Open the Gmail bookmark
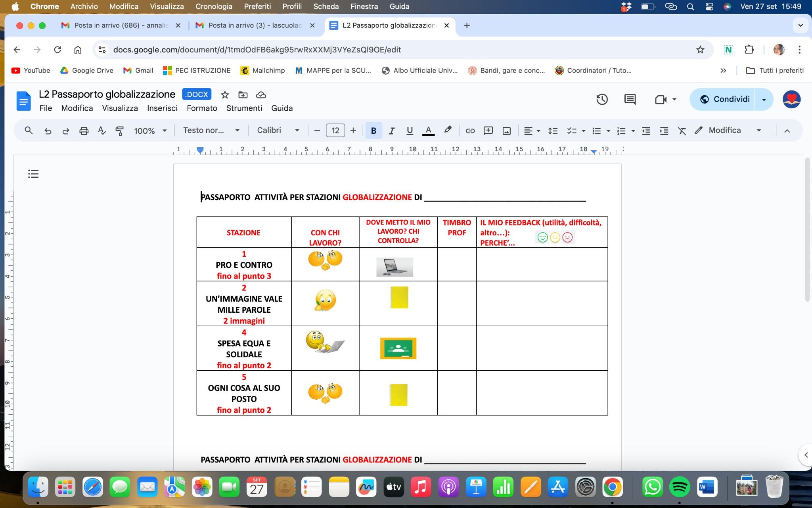 click(x=138, y=70)
